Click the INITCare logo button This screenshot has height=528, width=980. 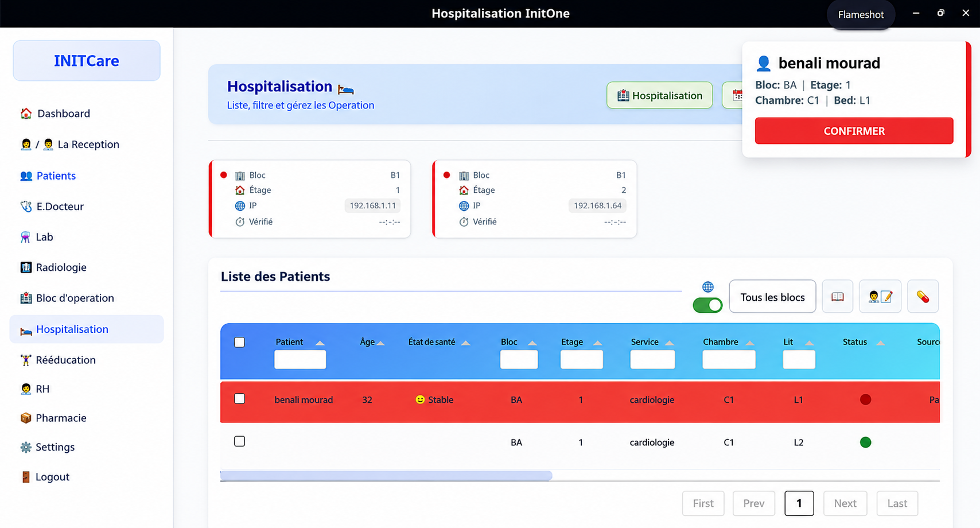pyautogui.click(x=87, y=61)
